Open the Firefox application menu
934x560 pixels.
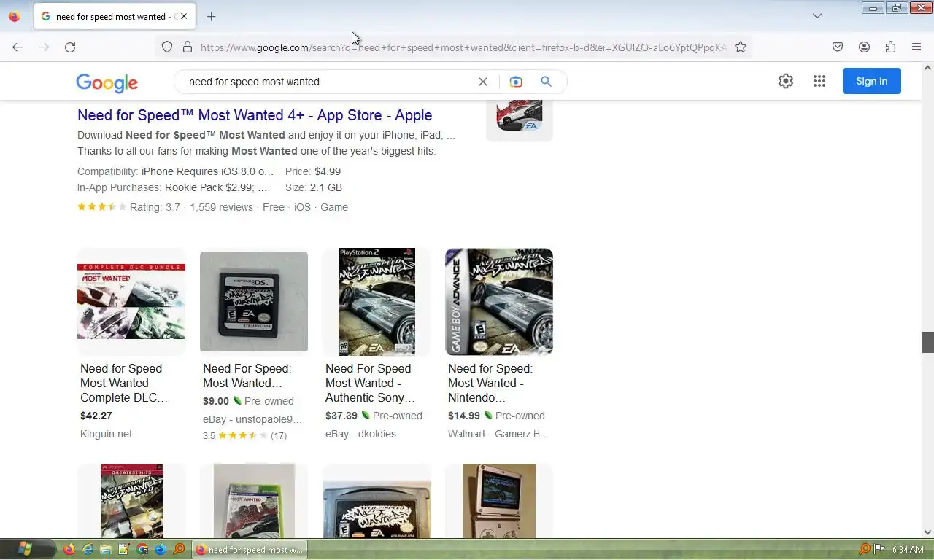[916, 47]
